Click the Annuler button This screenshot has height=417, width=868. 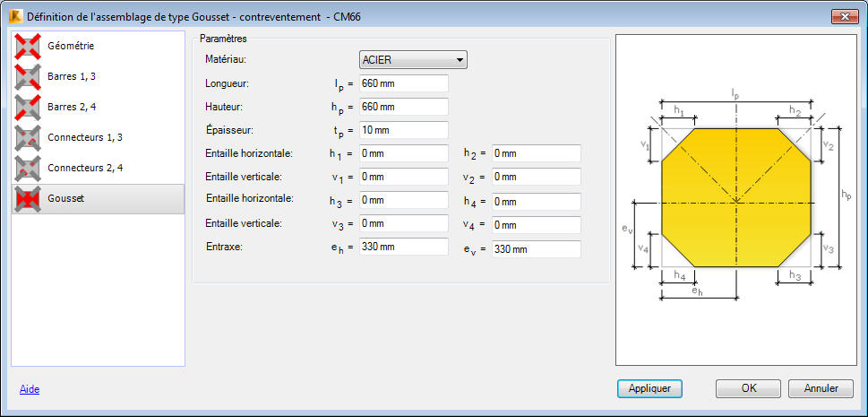point(821,388)
